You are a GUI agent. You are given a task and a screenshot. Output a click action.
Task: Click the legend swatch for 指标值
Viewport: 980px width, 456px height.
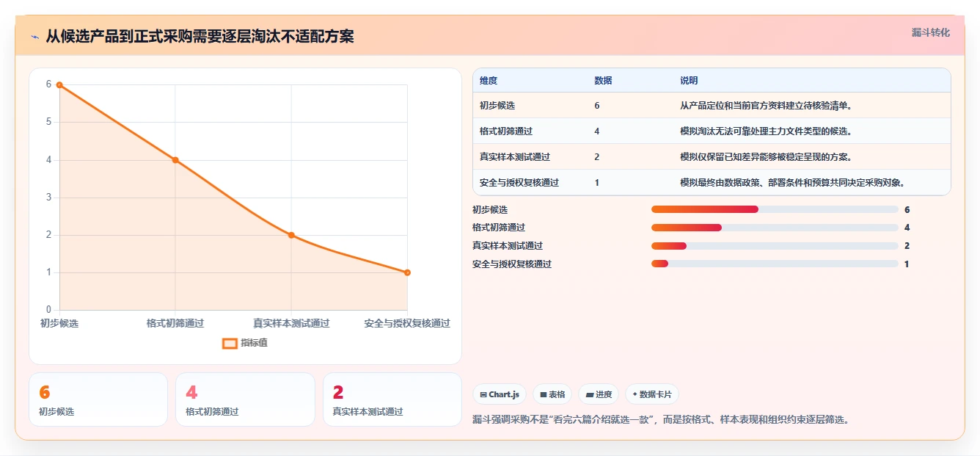[230, 343]
